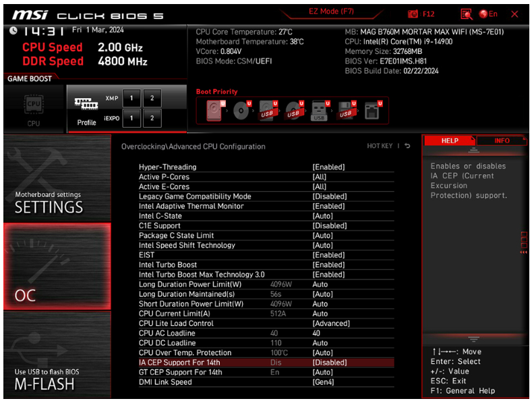Change Package C State Limit value
This screenshot has height=401, width=532.
pos(322,236)
